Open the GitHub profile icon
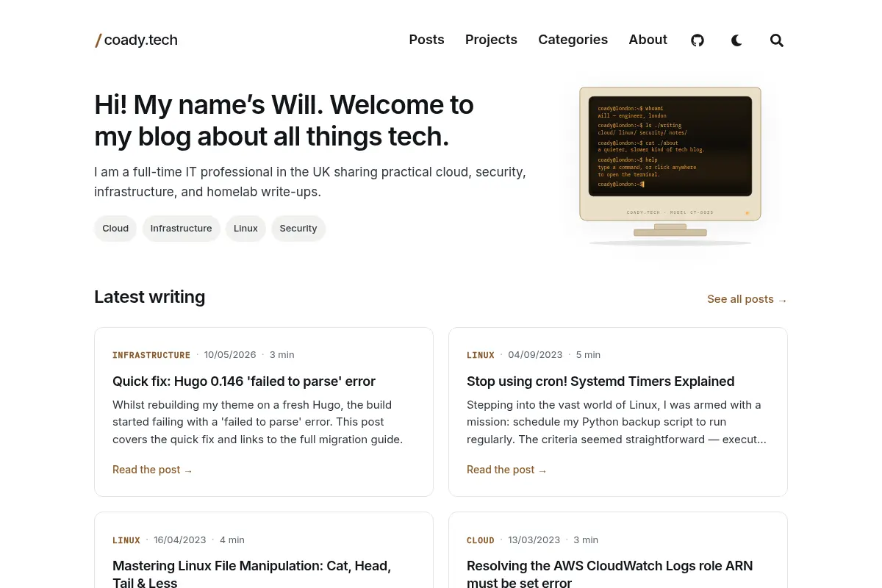The image size is (882, 588). (x=698, y=40)
